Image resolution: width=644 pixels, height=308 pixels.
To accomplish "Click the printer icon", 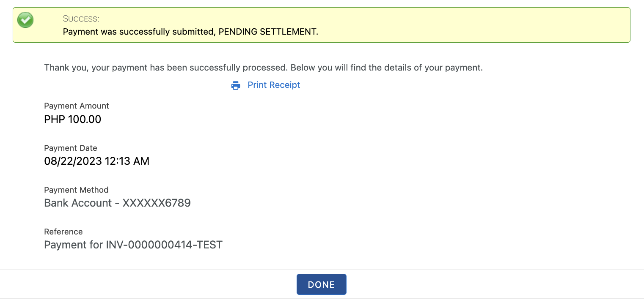I will click(x=236, y=85).
